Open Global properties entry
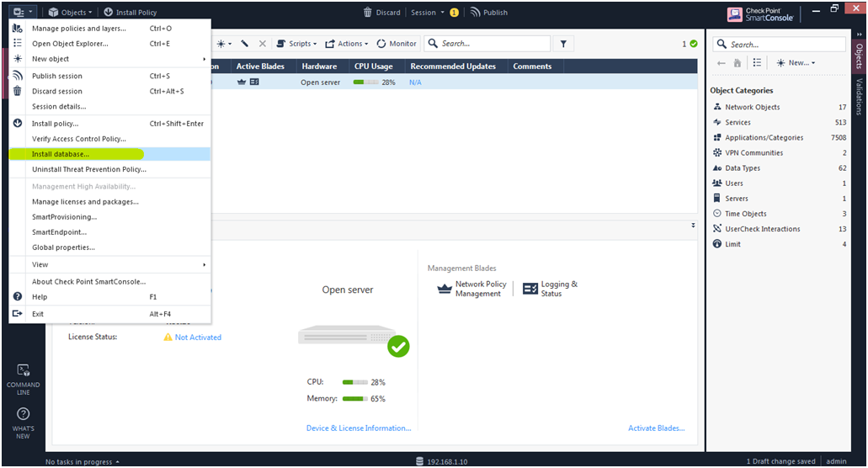This screenshot has width=868, height=468. tap(109, 247)
